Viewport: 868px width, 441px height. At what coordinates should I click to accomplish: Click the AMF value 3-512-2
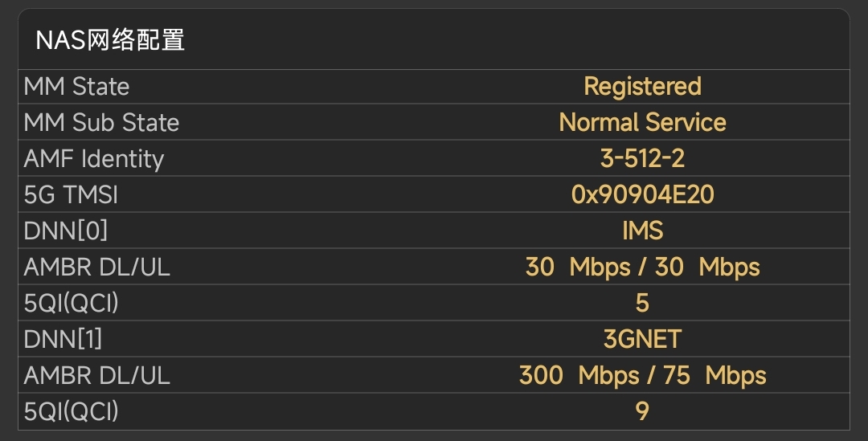coord(642,159)
